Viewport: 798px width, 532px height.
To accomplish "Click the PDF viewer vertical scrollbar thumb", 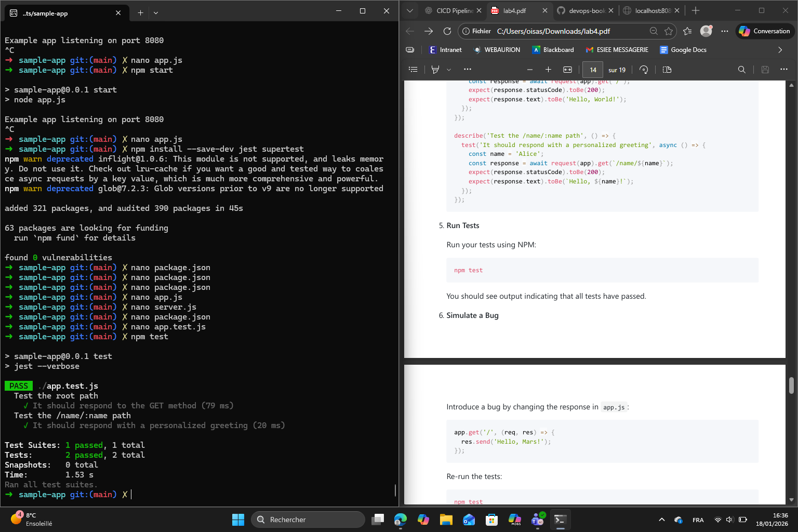I will 791,385.
